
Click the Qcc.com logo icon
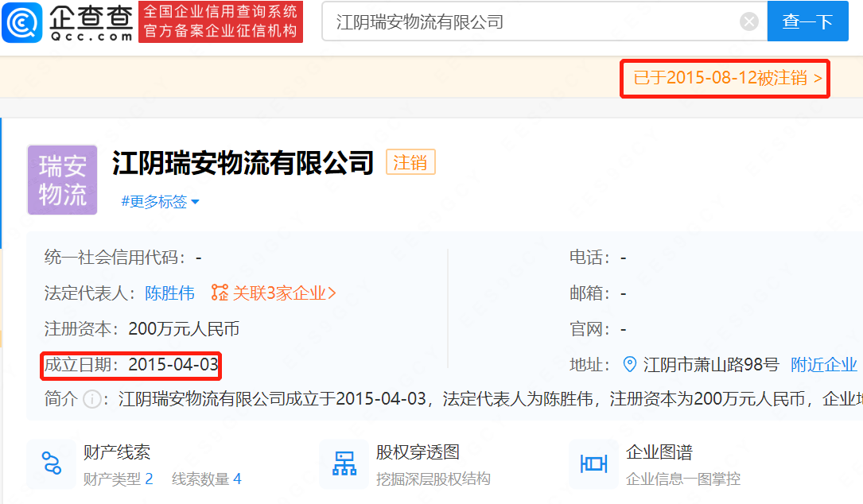coord(22,21)
